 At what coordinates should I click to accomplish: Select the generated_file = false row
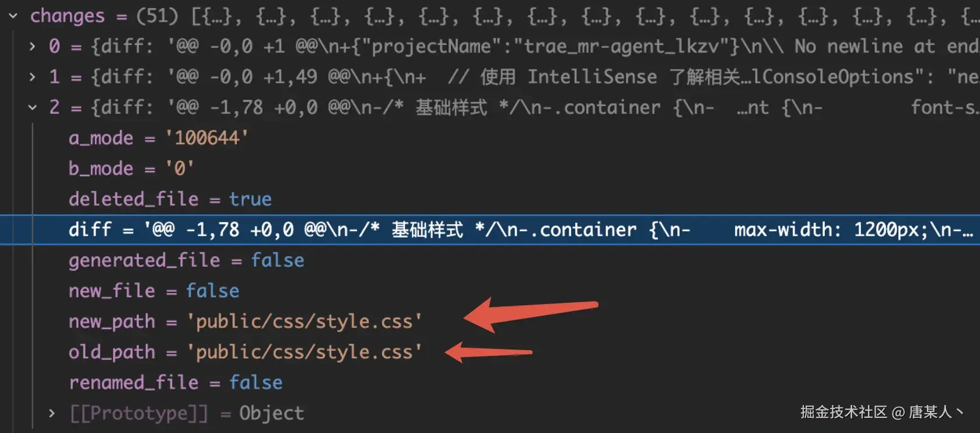point(490,260)
